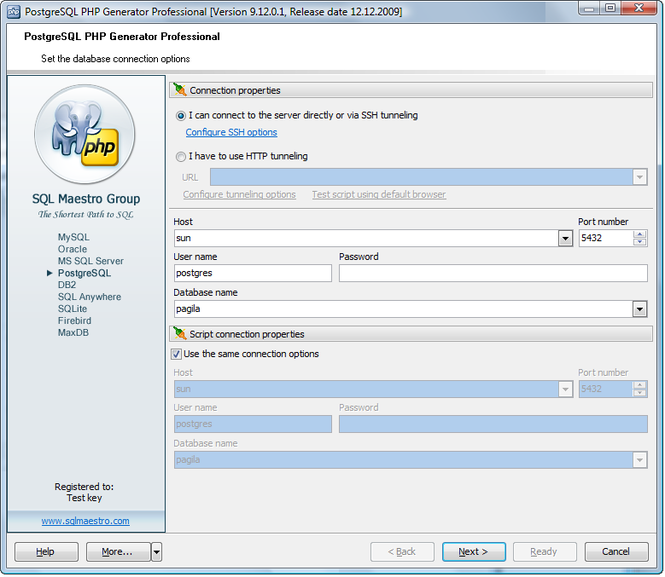This screenshot has height=577, width=665.
Task: Open the Configure SSH options link
Action: [231, 132]
